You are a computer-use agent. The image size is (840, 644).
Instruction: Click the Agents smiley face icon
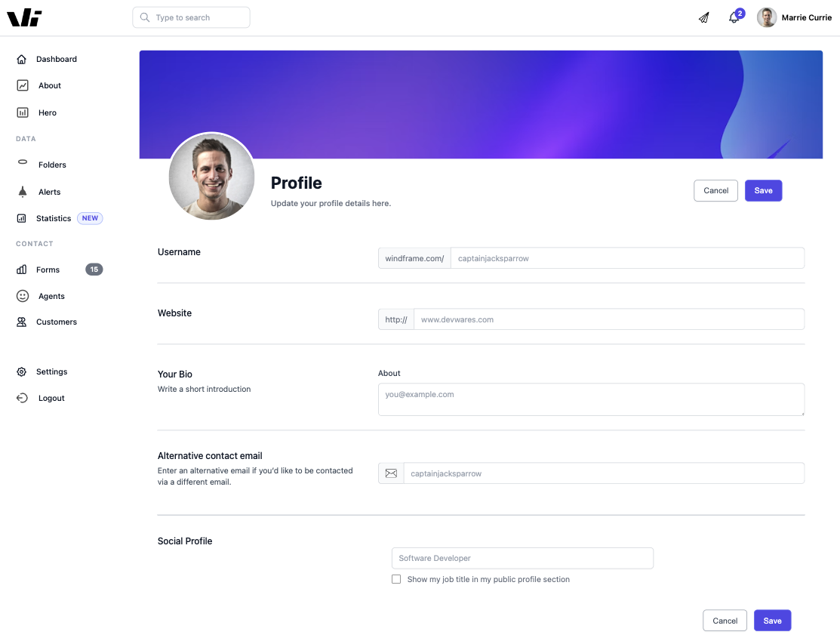pos(23,296)
